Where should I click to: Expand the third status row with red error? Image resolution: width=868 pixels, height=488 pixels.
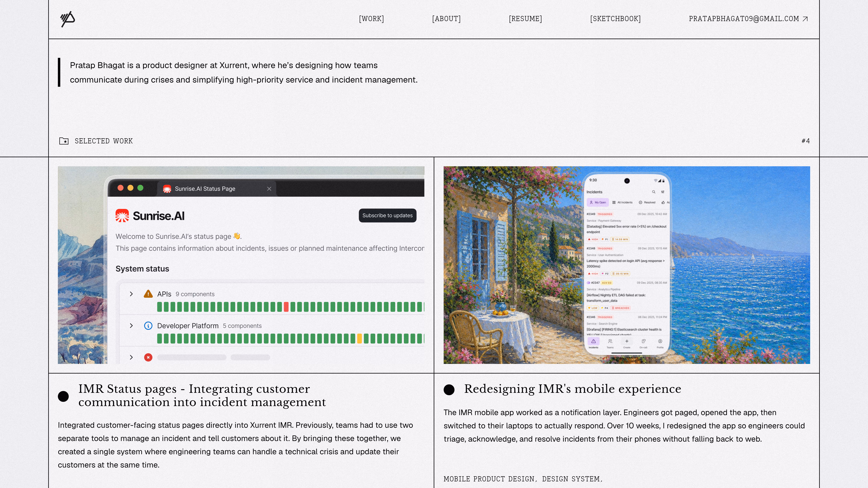(x=131, y=357)
